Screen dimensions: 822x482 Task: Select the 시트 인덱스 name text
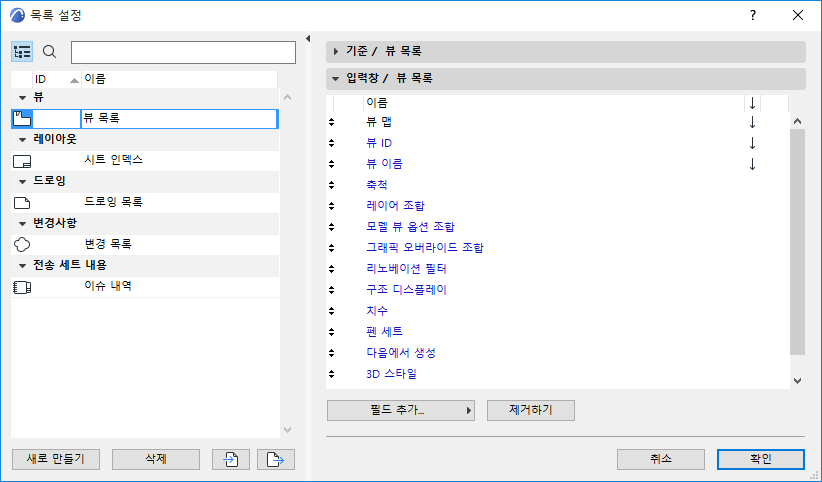113,160
